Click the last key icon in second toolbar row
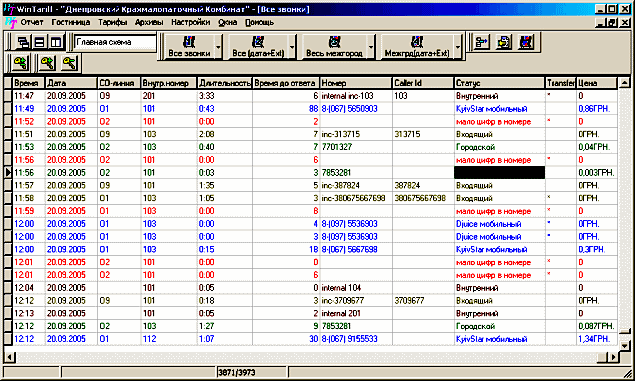The image size is (635, 381). [69, 63]
